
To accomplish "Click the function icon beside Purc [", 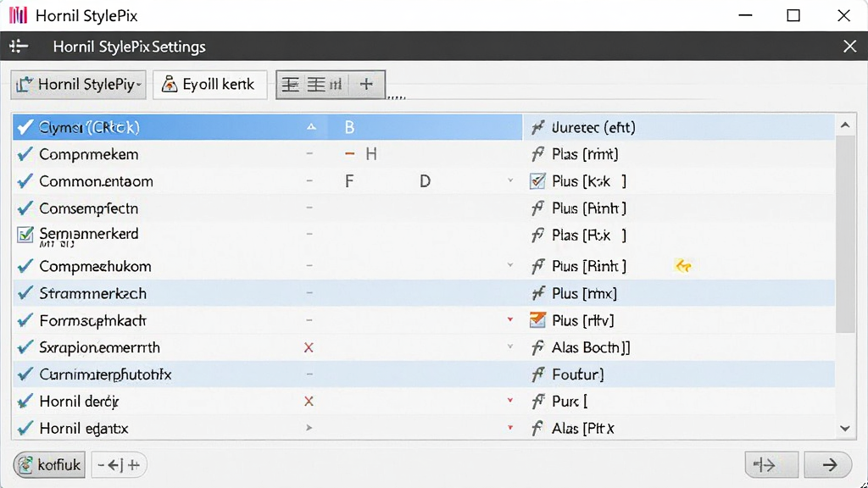I will click(x=537, y=401).
